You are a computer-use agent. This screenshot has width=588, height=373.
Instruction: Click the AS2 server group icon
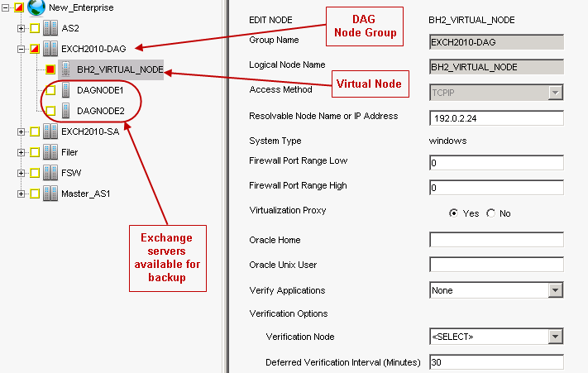point(50,29)
